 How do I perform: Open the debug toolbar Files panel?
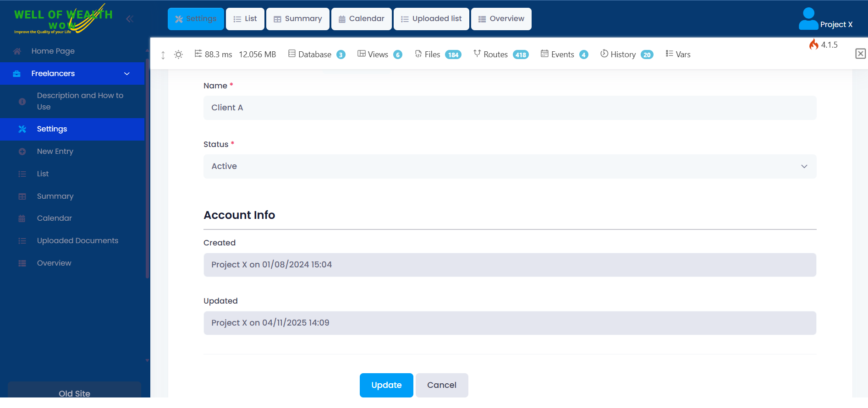tap(438, 54)
